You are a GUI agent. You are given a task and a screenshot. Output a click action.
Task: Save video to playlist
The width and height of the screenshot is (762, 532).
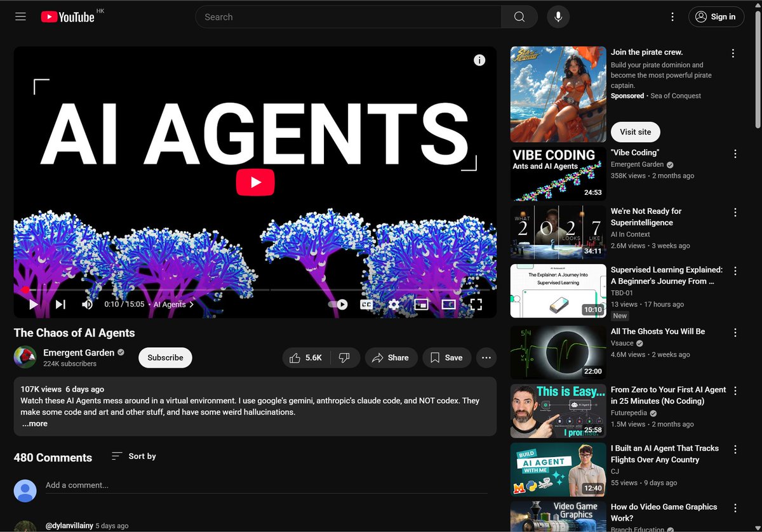click(446, 358)
